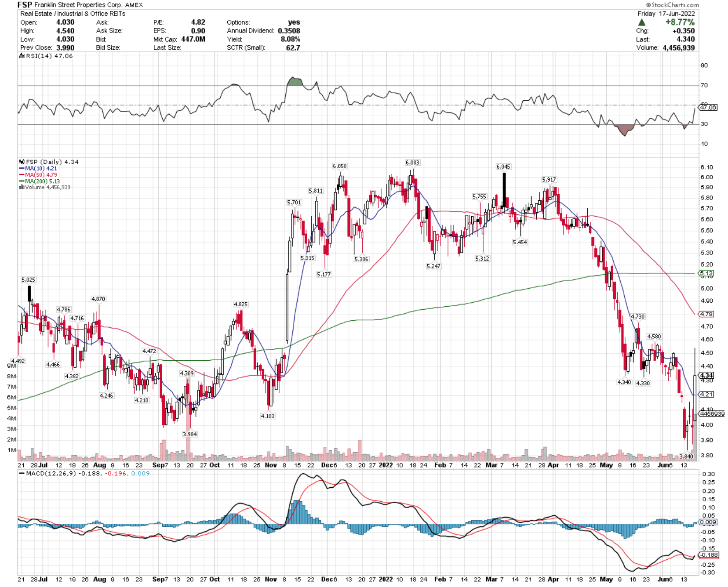Click the MA(200) 5.13 legend label
The height and width of the screenshot is (587, 728).
[x=42, y=181]
